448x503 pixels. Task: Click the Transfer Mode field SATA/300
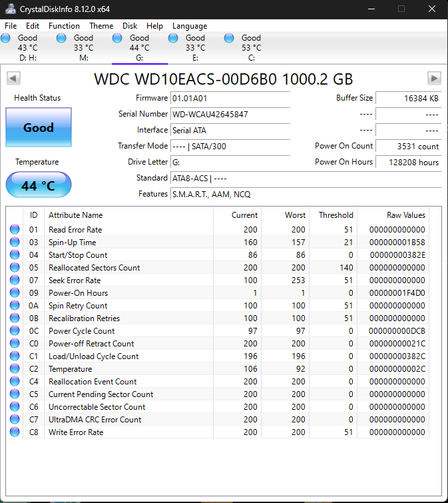[x=230, y=147]
